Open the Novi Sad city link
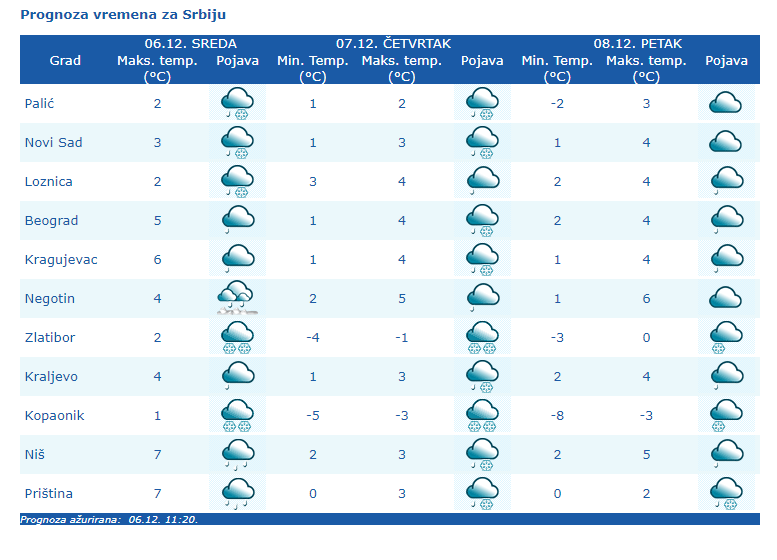 [x=53, y=142]
